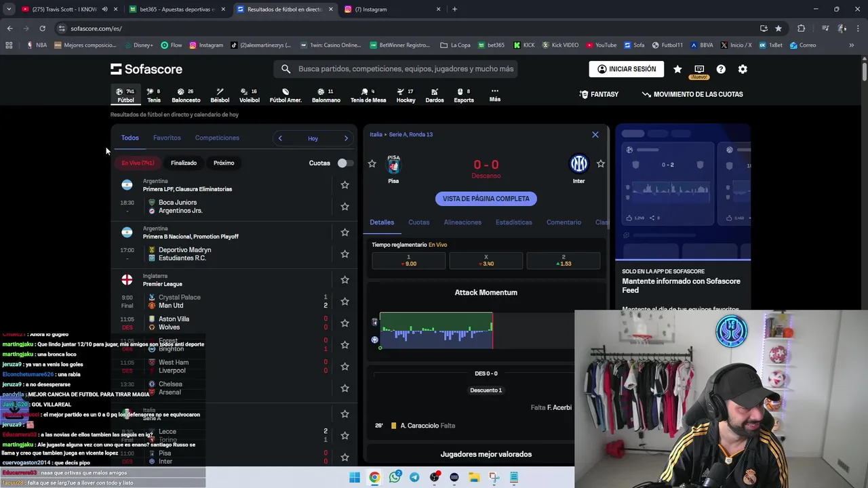Open the Alineaciones match tab

click(x=462, y=222)
